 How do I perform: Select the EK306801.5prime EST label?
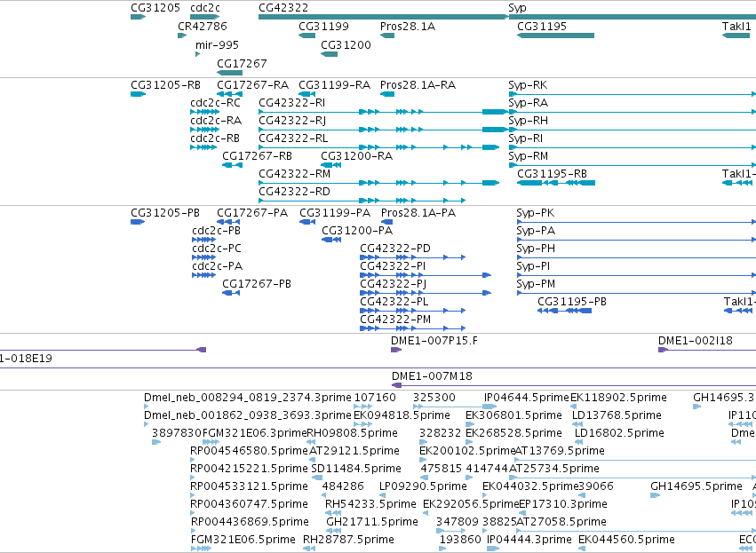[x=514, y=415]
